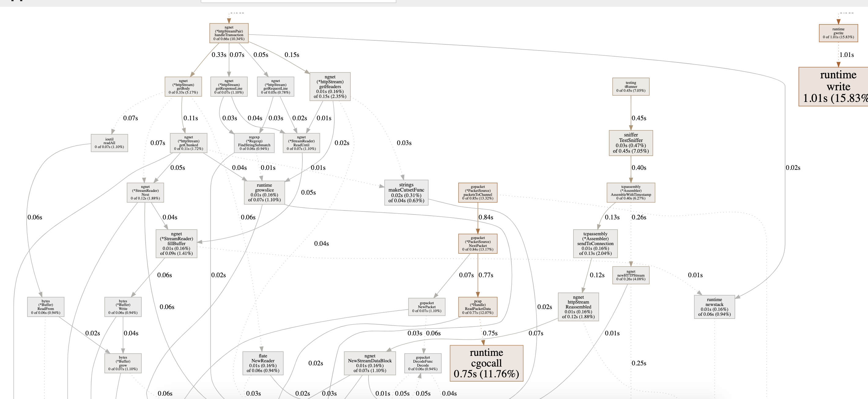
Task: Click the PacketSource NextPacket node
Action: point(478,244)
